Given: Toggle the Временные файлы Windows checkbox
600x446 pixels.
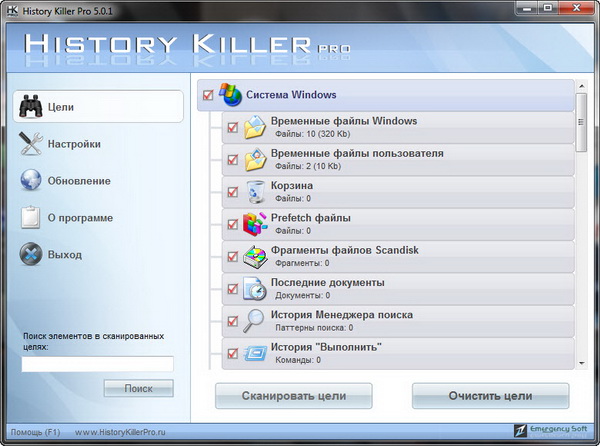Looking at the screenshot, I should pyautogui.click(x=233, y=128).
